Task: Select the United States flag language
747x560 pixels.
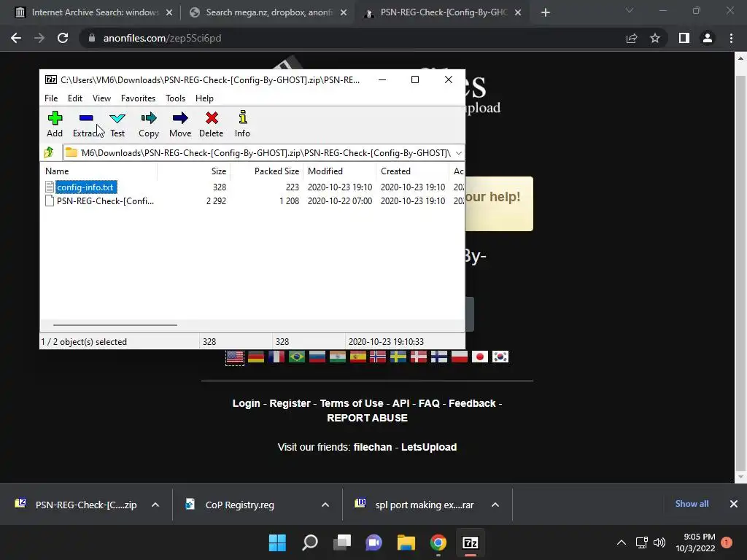Action: pyautogui.click(x=235, y=357)
